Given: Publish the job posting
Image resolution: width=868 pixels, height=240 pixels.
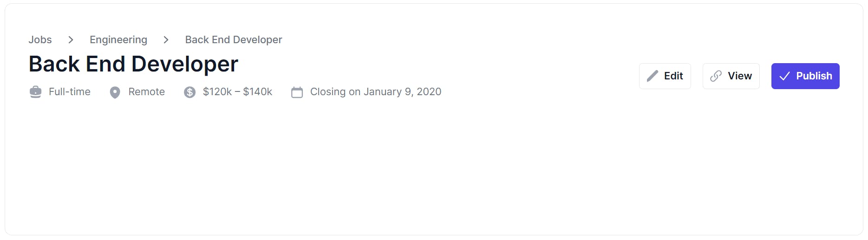Looking at the screenshot, I should [805, 76].
